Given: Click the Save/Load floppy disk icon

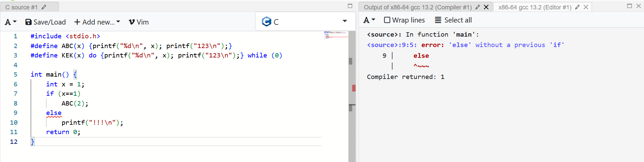Looking at the screenshot, I should coord(29,22).
